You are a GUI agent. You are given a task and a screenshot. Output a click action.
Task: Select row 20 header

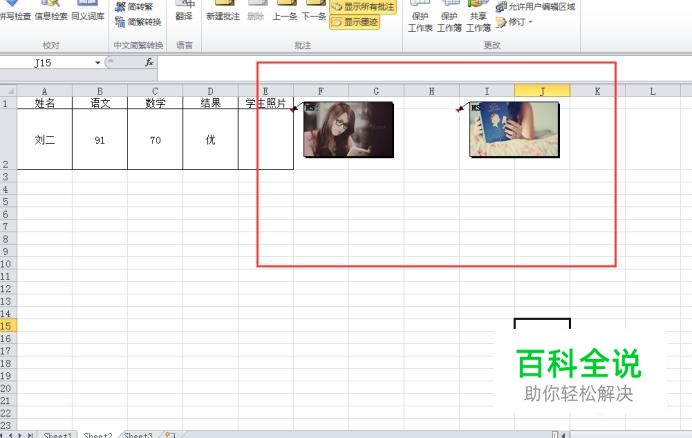click(x=8, y=388)
